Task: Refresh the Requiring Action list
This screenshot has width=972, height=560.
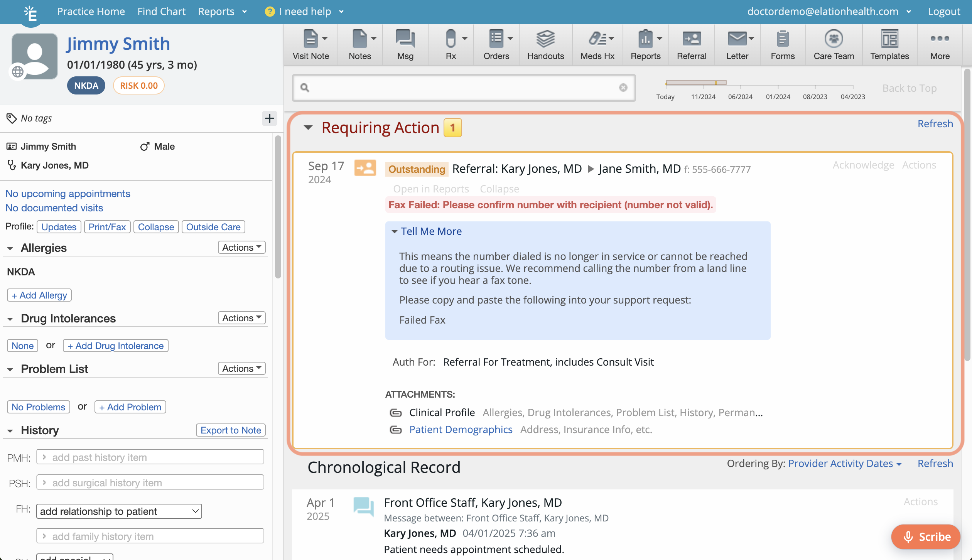Action: (x=935, y=123)
